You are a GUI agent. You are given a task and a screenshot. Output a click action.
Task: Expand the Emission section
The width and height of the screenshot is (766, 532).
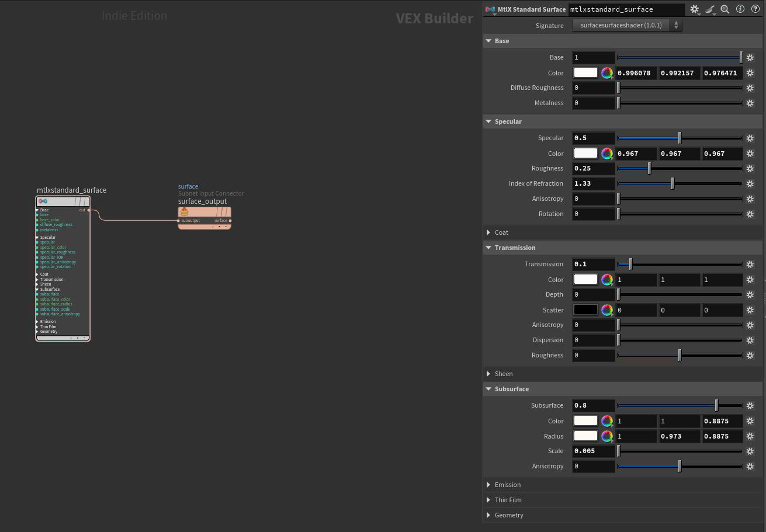point(488,485)
